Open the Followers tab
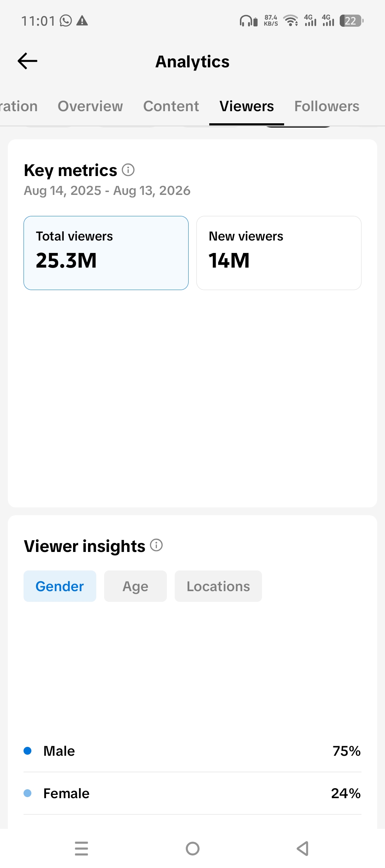This screenshot has height=868, width=385. coord(327,106)
